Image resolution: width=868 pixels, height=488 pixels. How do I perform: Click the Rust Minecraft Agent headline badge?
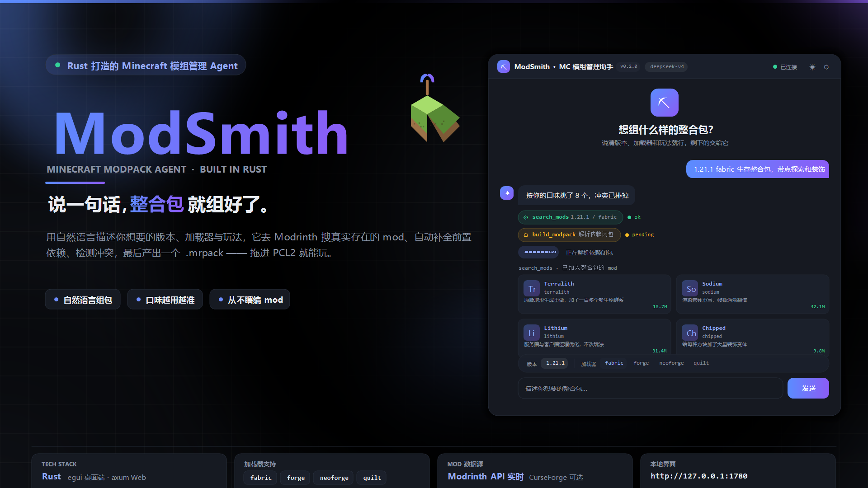pos(146,65)
